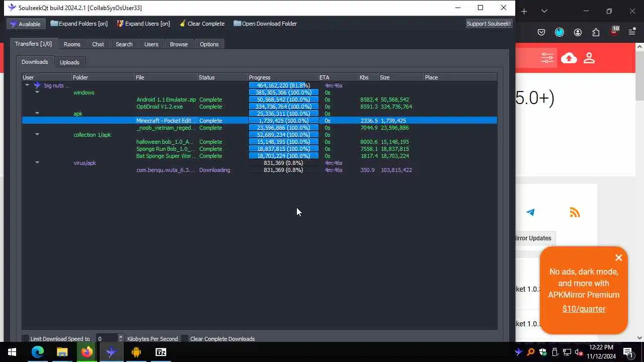Viewport: 644px width, 362px height.
Task: Collapse the big nuts user node
Action: pos(27,85)
